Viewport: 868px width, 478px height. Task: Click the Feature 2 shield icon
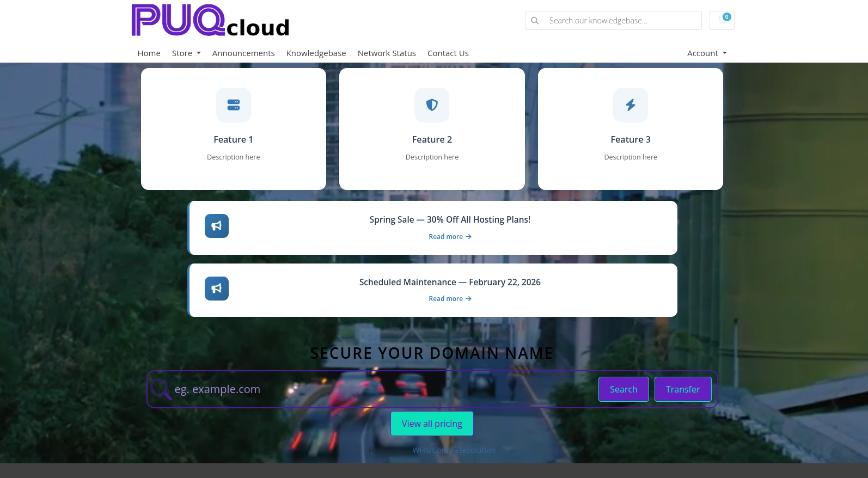432,105
